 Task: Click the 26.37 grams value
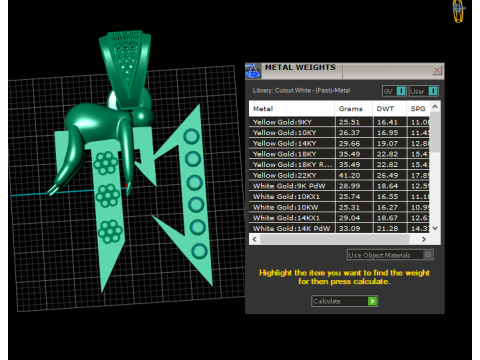349,133
